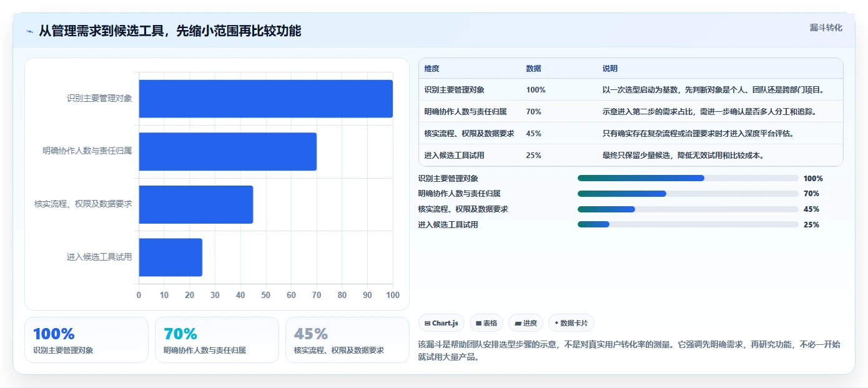Click the chart axis label 核实流程、权限及数据要求
This screenshot has width=868, height=388.
[83, 204]
